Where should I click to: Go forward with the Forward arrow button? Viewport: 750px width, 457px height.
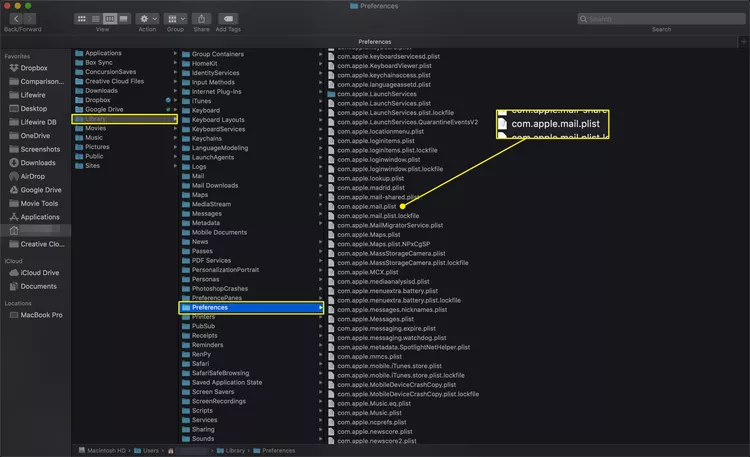click(x=30, y=19)
